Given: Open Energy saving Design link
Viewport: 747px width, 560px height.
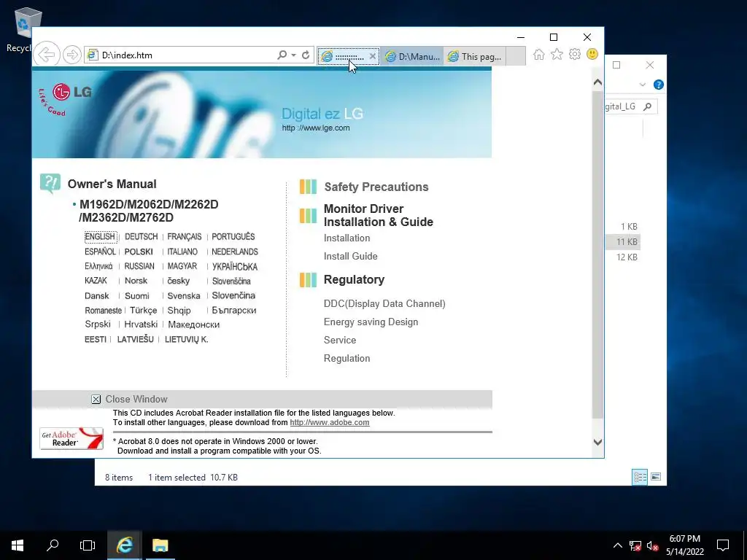Looking at the screenshot, I should 371,322.
